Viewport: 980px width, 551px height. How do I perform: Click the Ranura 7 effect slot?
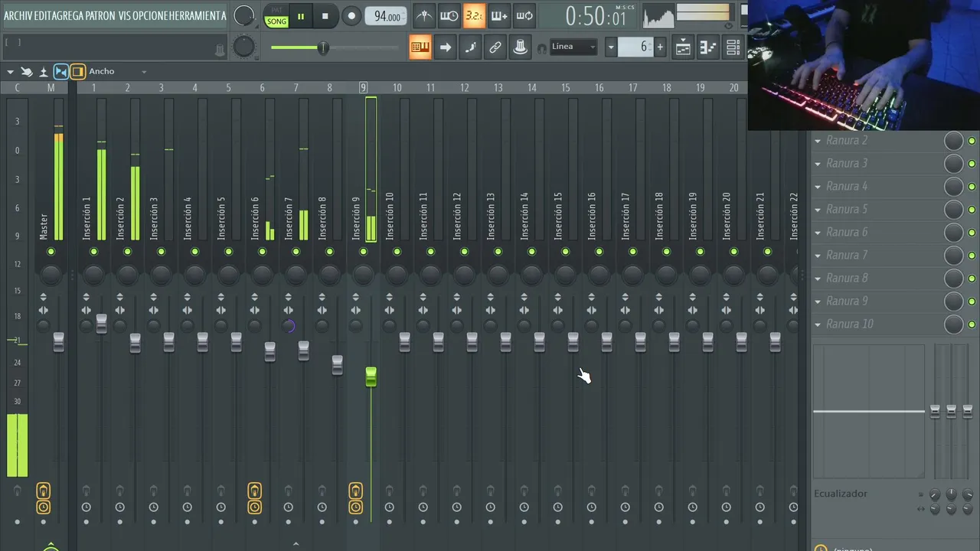(878, 256)
